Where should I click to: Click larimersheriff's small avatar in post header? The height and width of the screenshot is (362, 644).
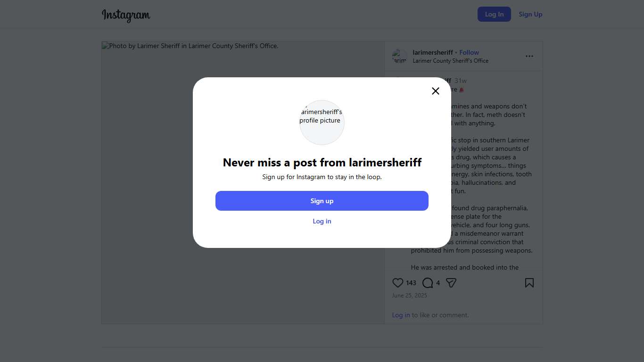point(399,56)
